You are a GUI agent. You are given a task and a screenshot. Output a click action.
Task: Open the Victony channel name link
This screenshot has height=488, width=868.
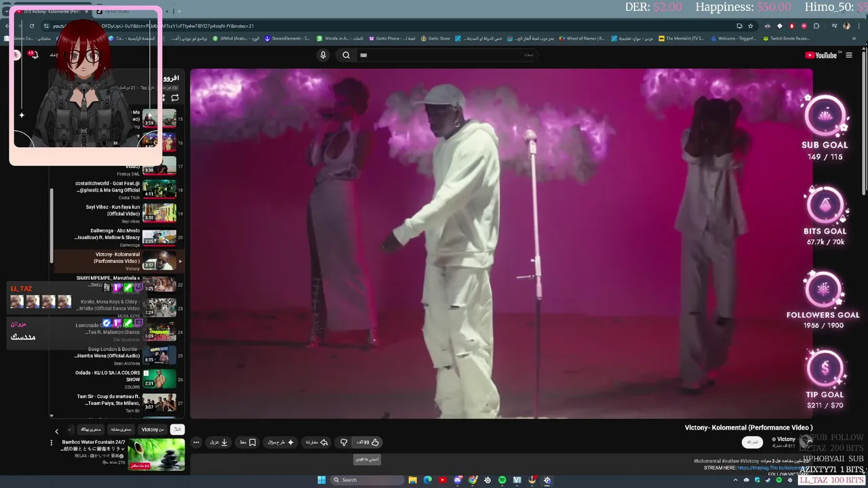pos(786,439)
